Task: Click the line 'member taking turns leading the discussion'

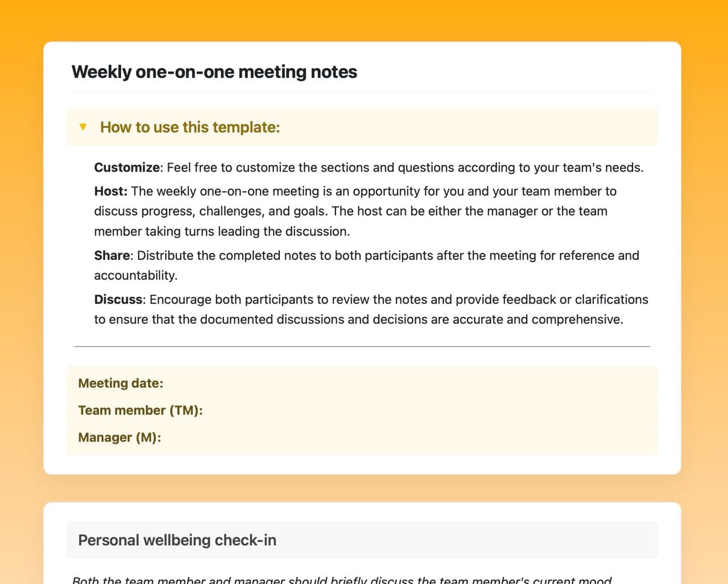Action: pos(222,231)
